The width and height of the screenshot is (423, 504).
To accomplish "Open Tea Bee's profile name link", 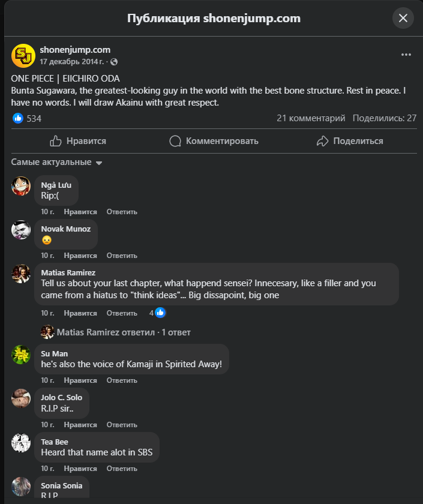I will pos(55,442).
